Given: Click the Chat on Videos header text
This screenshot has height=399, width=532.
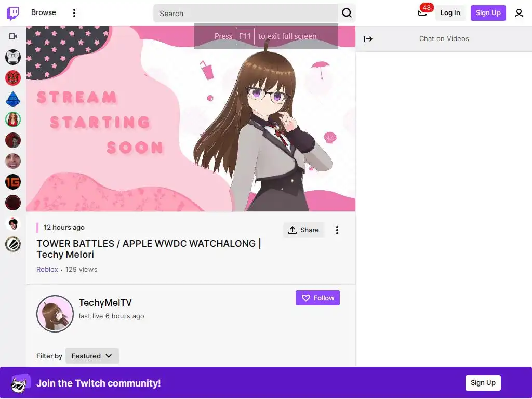Looking at the screenshot, I should (x=444, y=38).
